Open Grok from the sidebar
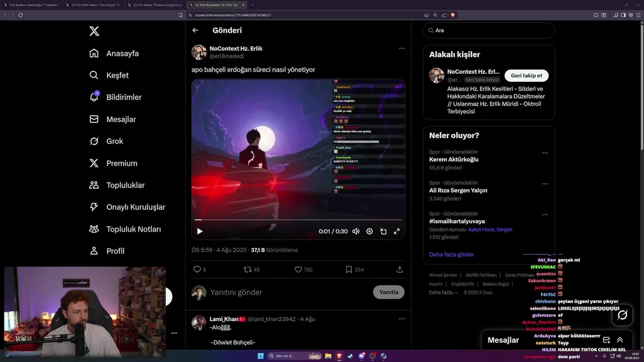The height and width of the screenshot is (362, 644). (x=106, y=141)
